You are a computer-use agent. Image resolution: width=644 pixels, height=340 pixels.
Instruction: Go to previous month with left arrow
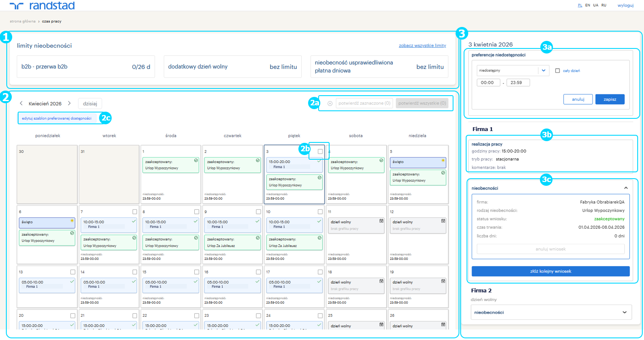tap(21, 103)
